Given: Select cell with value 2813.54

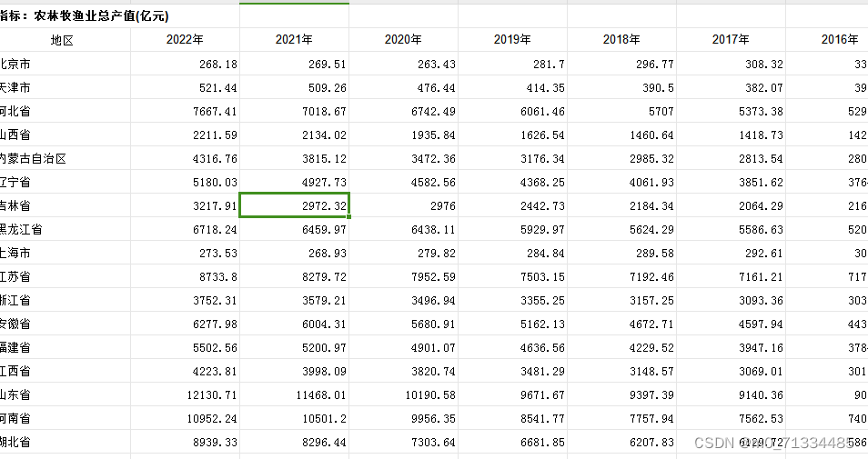Looking at the screenshot, I should [x=731, y=159].
